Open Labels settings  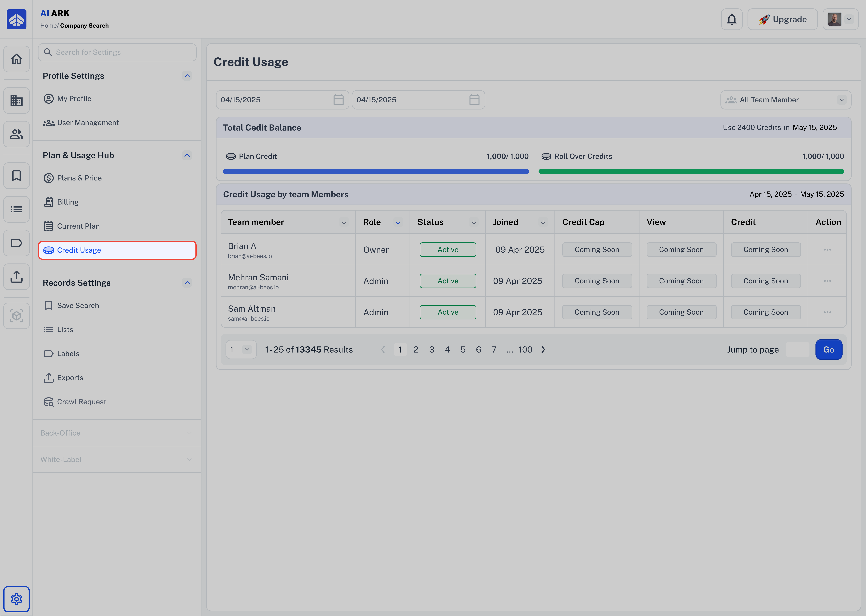(x=117, y=354)
